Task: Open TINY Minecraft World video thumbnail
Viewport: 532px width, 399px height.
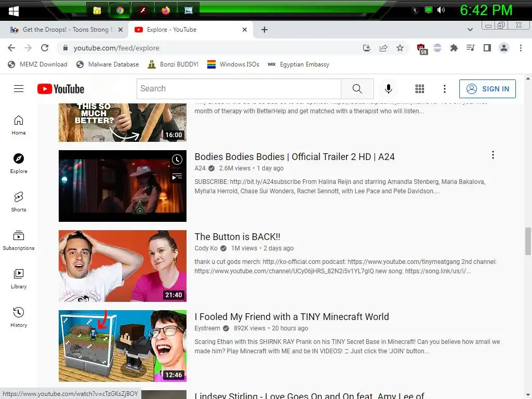Action: [123, 346]
